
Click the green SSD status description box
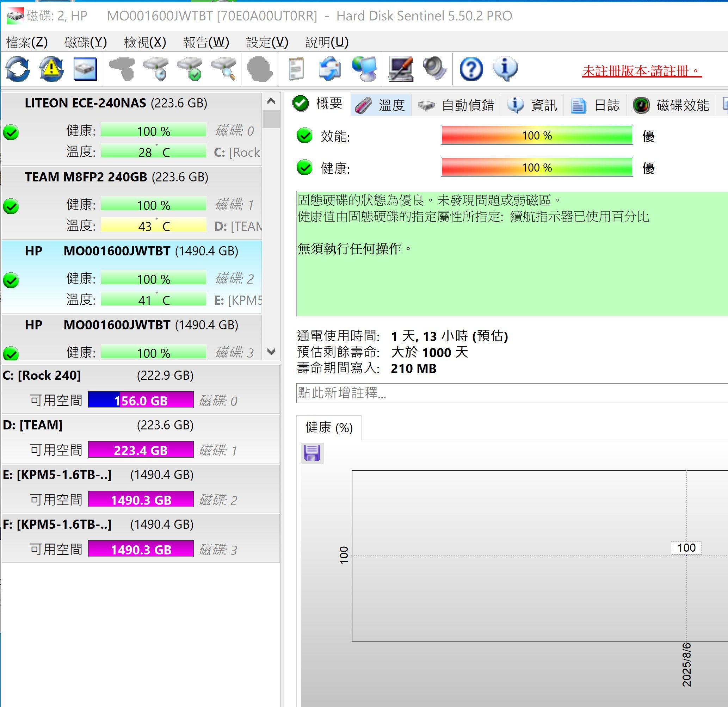tap(512, 254)
